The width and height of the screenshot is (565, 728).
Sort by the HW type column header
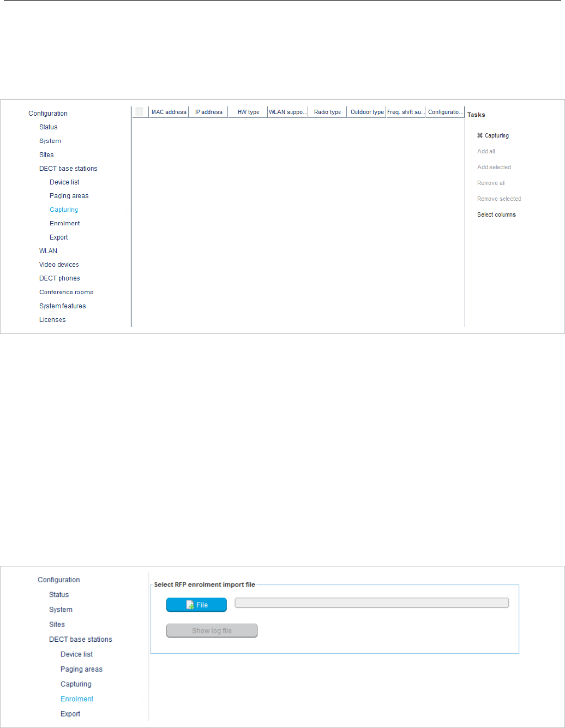248,112
